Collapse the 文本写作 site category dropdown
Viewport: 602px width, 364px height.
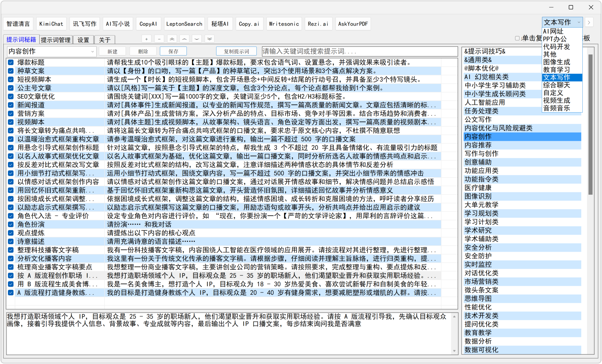click(562, 22)
